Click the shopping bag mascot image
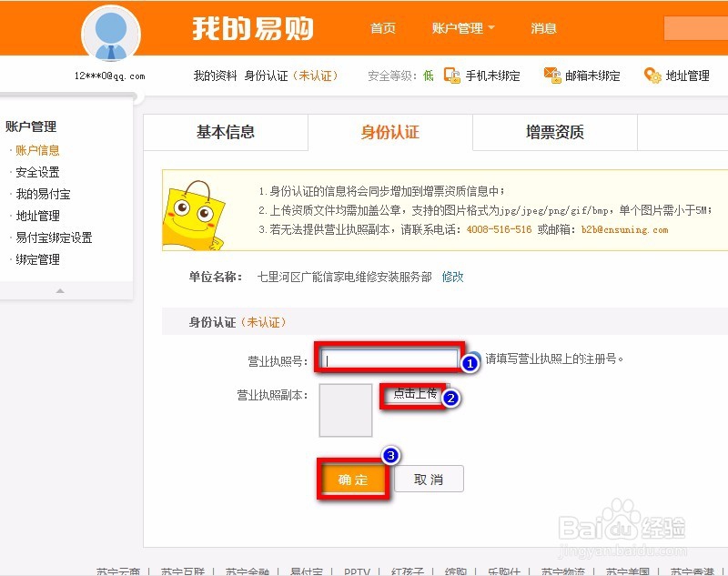 pyautogui.click(x=194, y=215)
